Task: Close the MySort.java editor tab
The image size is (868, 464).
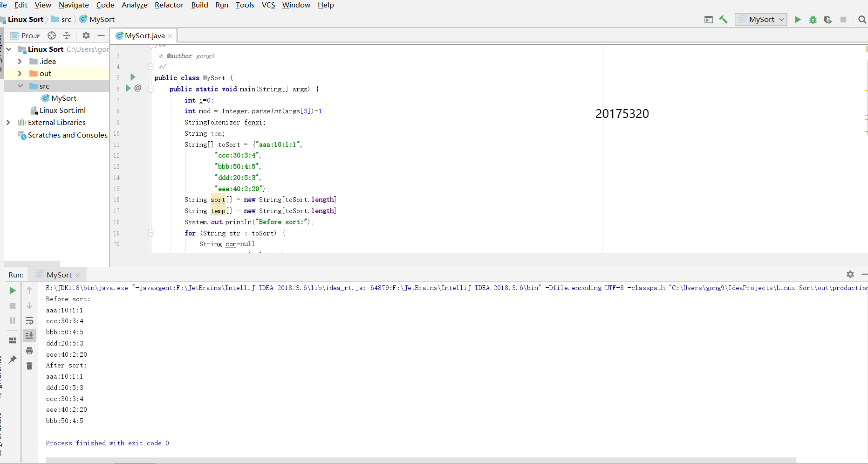Action: tap(171, 36)
